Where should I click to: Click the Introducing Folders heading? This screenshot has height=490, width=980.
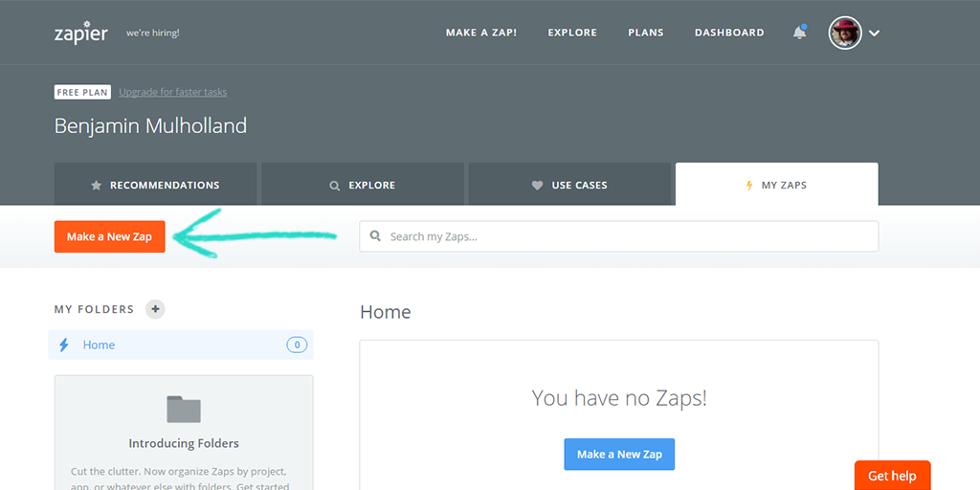tap(184, 444)
